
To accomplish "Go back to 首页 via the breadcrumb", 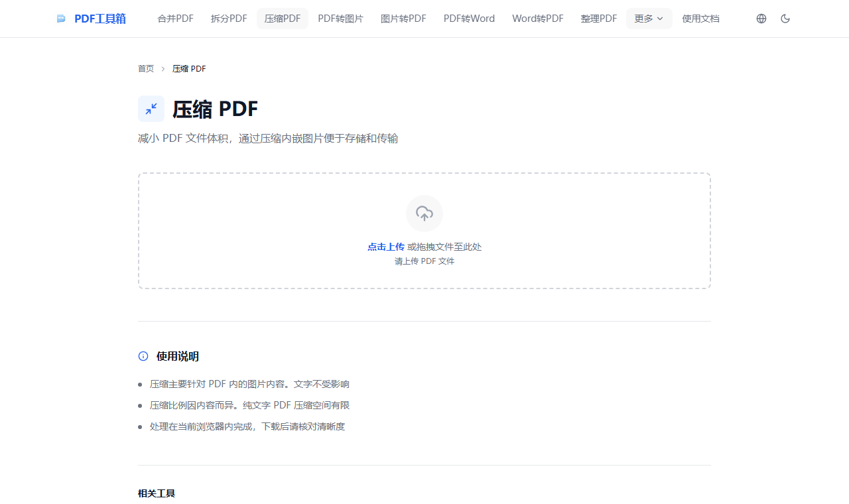I will coord(146,68).
